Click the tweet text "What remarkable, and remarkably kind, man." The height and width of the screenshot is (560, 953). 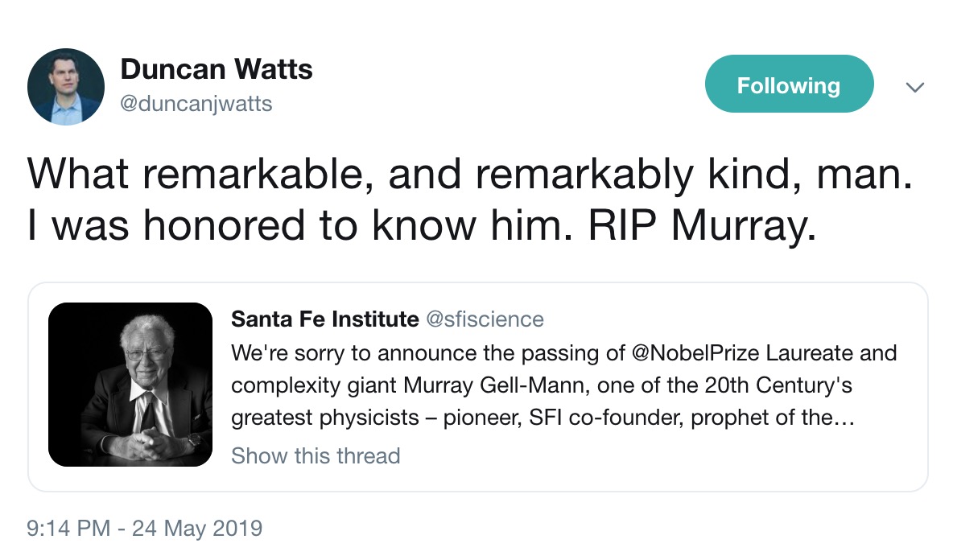pos(470,174)
